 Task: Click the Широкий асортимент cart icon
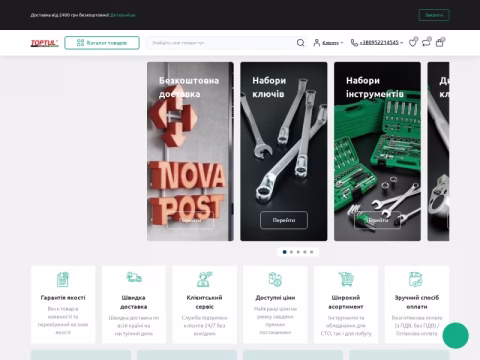346,279
